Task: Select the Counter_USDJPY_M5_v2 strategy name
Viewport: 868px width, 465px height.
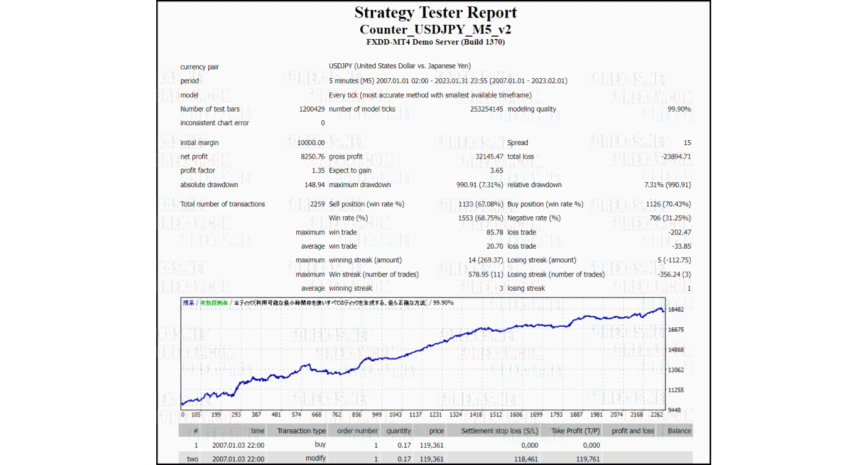Action: click(x=435, y=29)
